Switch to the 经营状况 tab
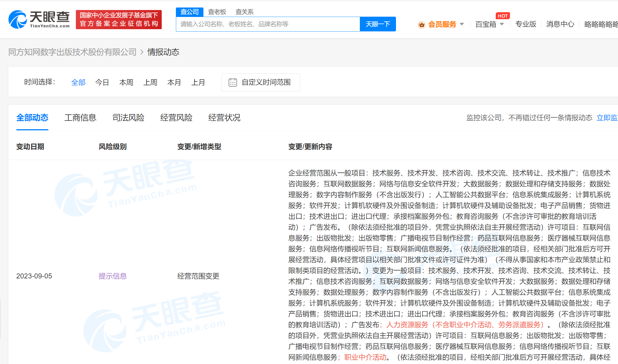Screen dimensions: 618x364 [224, 118]
